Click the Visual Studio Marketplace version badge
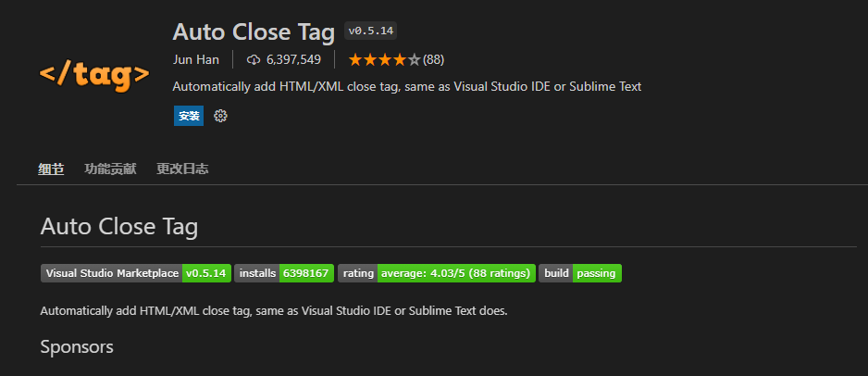Screen dimensions: 868x376 pos(135,273)
